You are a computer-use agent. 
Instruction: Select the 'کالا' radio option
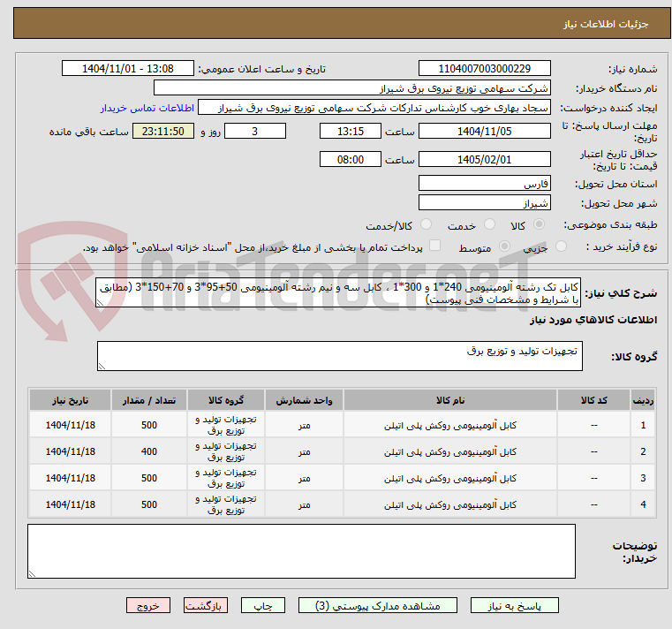[x=540, y=225]
